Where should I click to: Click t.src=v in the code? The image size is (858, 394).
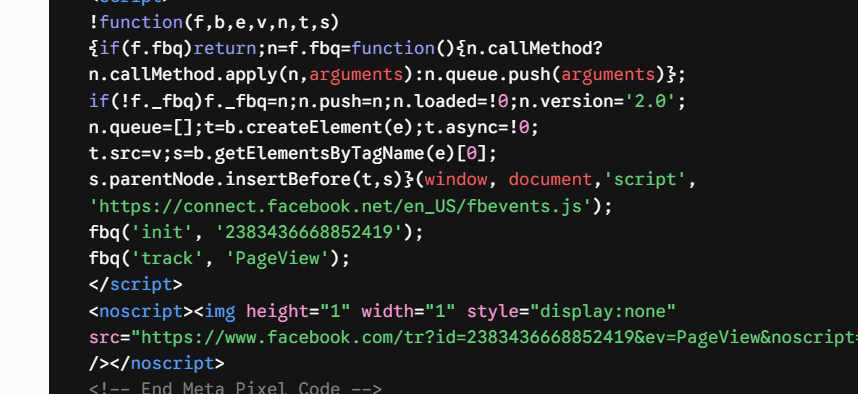(x=126, y=154)
